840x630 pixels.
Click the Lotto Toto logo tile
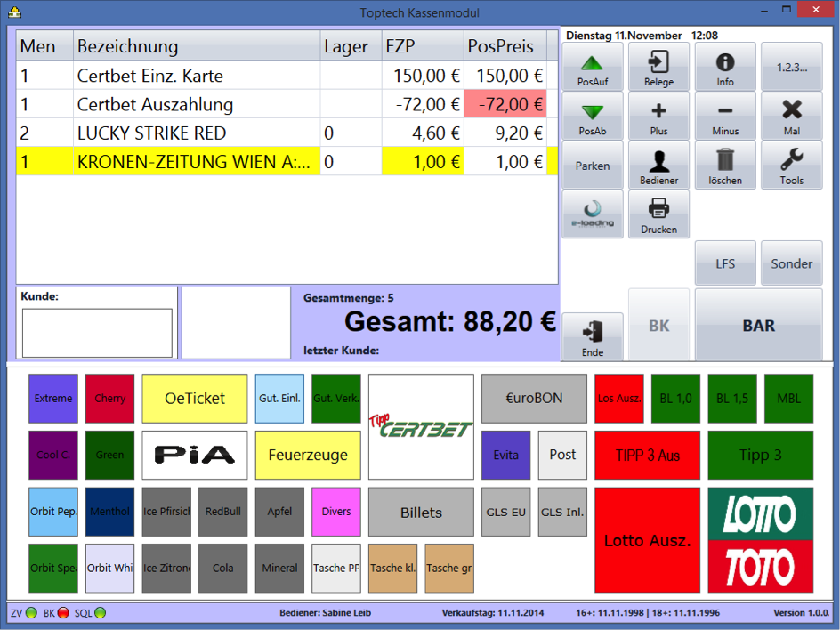pos(761,540)
